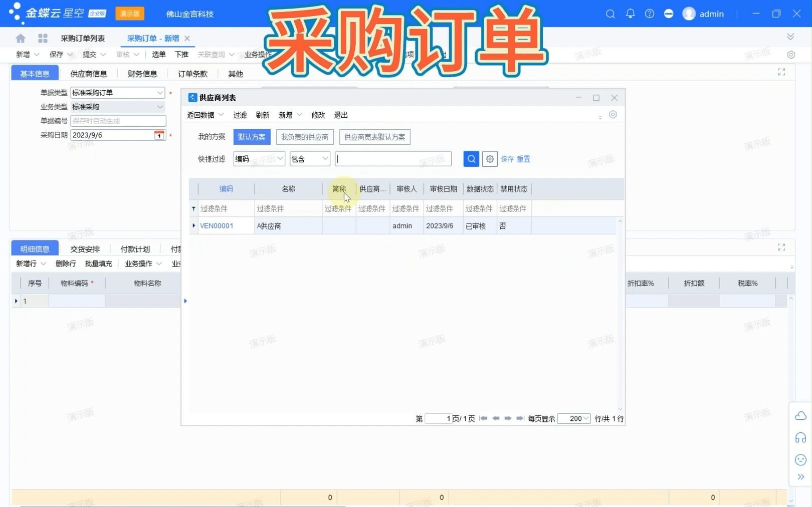Open the calendar picker for 采购日期
The image size is (812, 507).
coord(159,134)
